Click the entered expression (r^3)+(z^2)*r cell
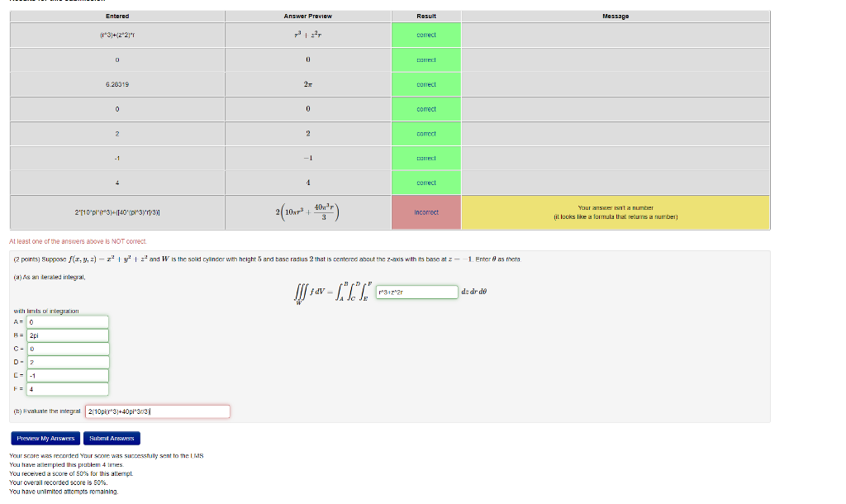 [116, 35]
